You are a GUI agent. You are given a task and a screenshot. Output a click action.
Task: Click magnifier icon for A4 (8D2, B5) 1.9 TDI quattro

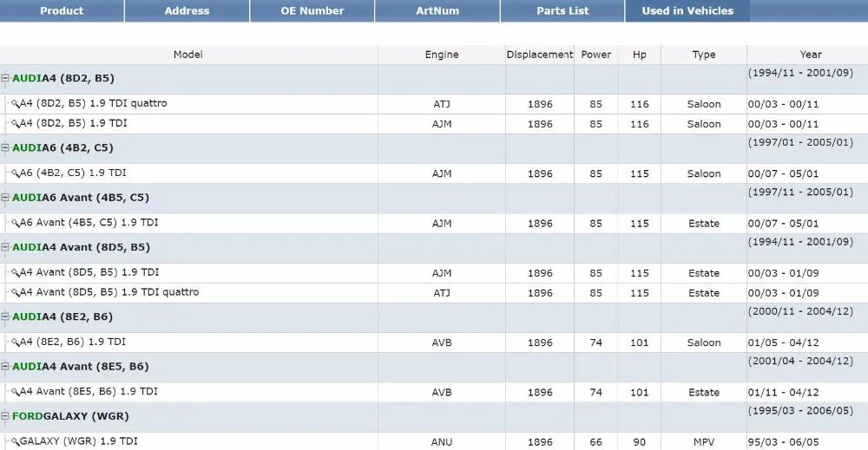click(16, 104)
